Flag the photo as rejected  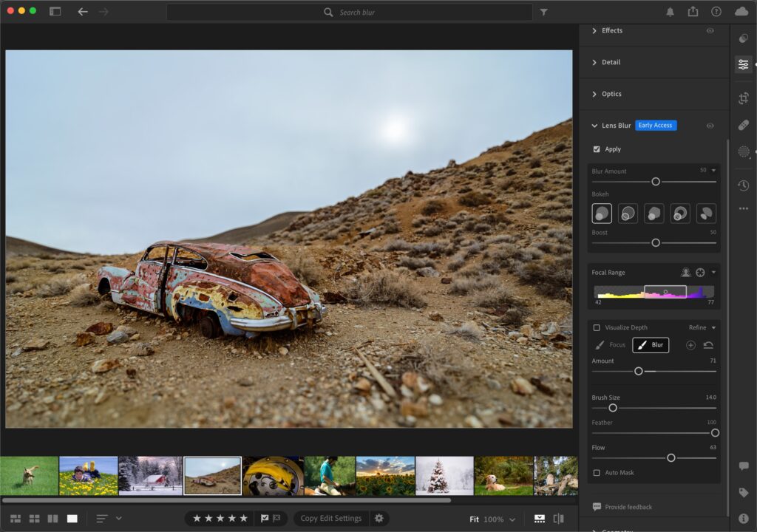point(276,518)
